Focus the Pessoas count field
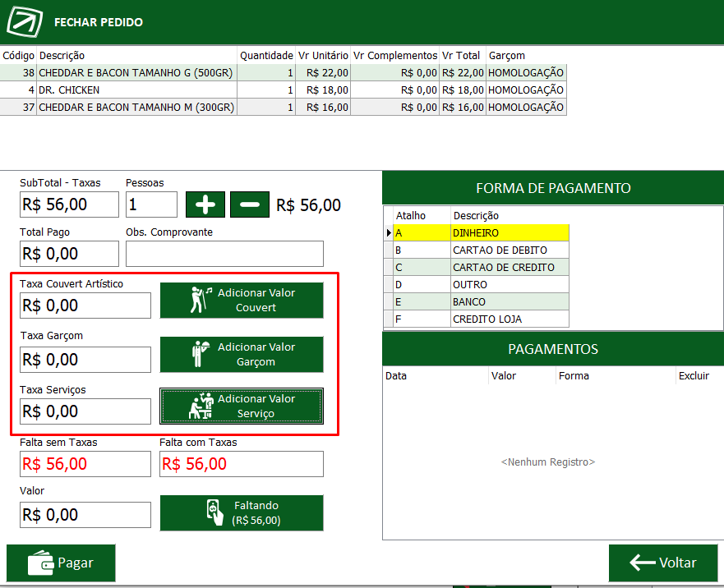724x588 pixels. tap(151, 204)
